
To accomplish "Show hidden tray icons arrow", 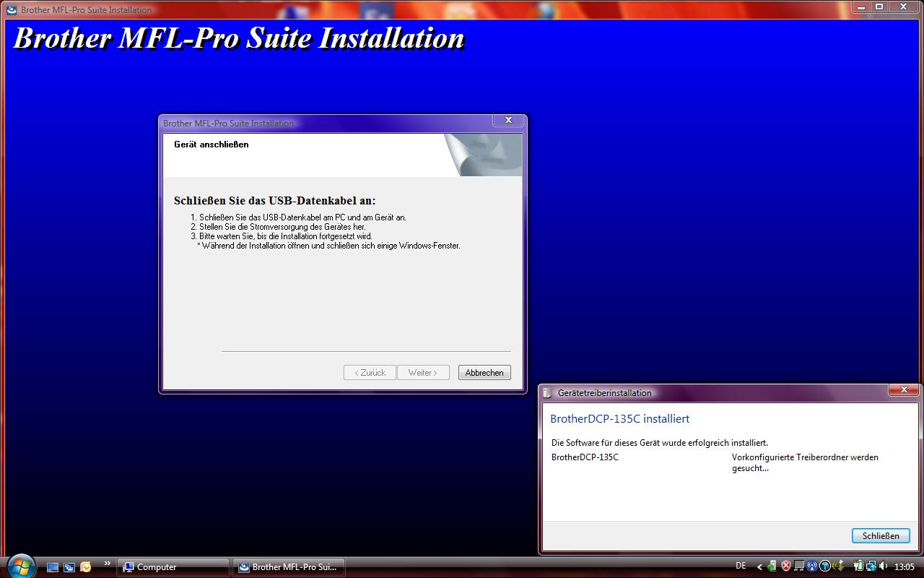I will coord(759,567).
